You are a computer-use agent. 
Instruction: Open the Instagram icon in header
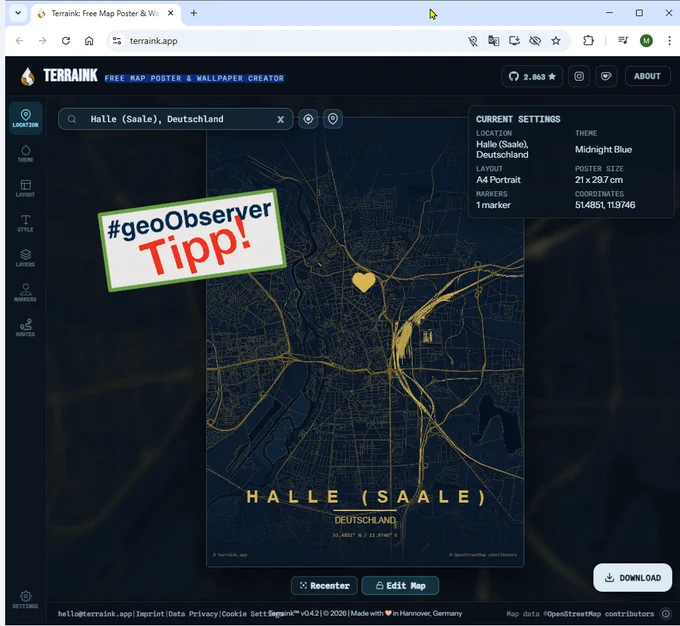pyautogui.click(x=579, y=76)
